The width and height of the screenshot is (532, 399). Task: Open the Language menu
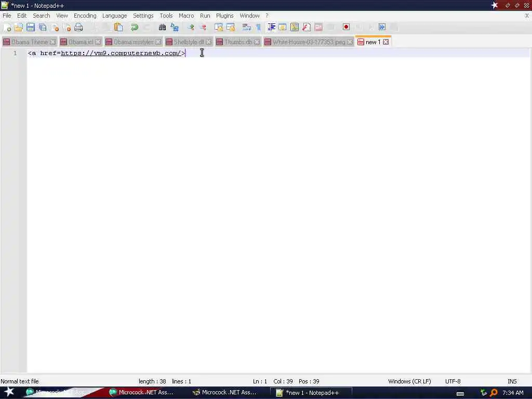point(114,16)
